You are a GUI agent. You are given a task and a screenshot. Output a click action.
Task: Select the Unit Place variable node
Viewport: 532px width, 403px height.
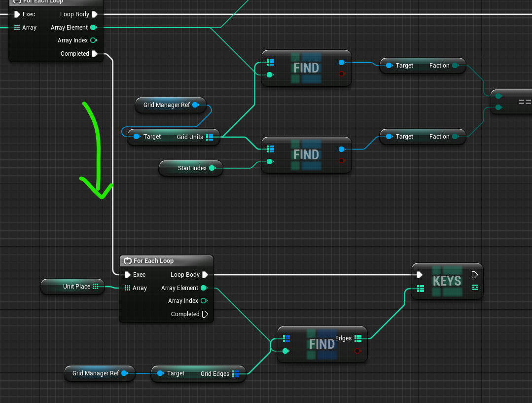(72, 287)
